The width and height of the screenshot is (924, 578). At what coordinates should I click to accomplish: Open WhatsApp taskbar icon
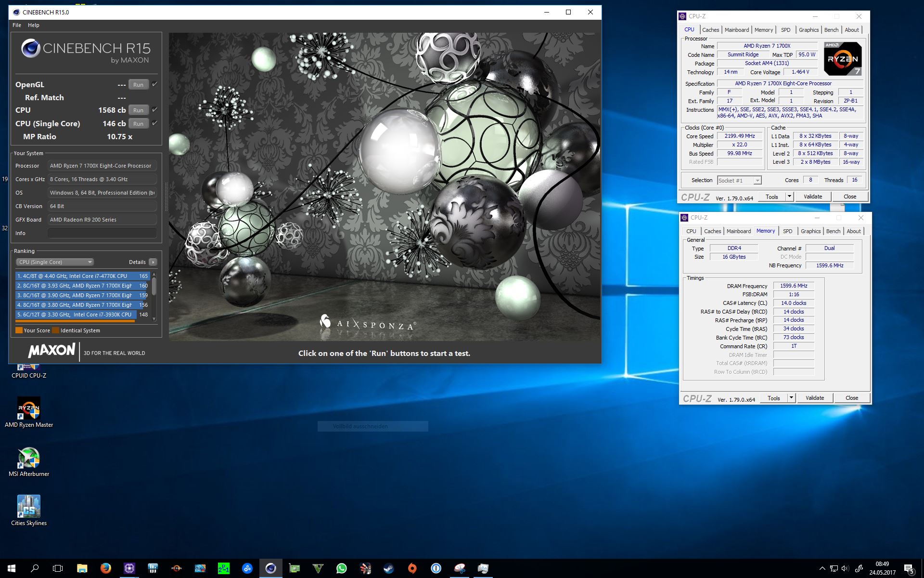[341, 568]
